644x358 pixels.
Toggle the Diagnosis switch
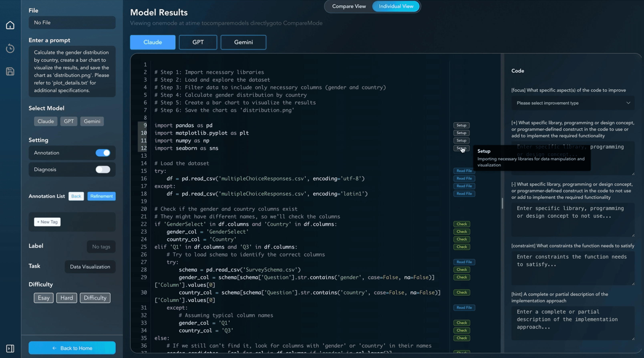(x=103, y=170)
